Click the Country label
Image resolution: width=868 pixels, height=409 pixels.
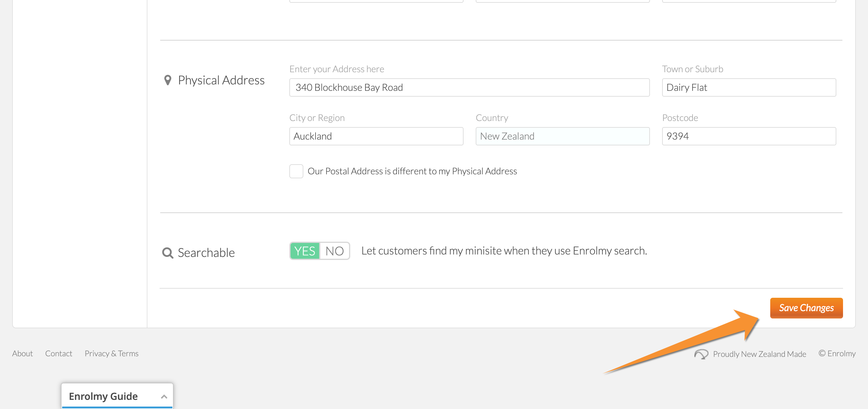pyautogui.click(x=492, y=118)
